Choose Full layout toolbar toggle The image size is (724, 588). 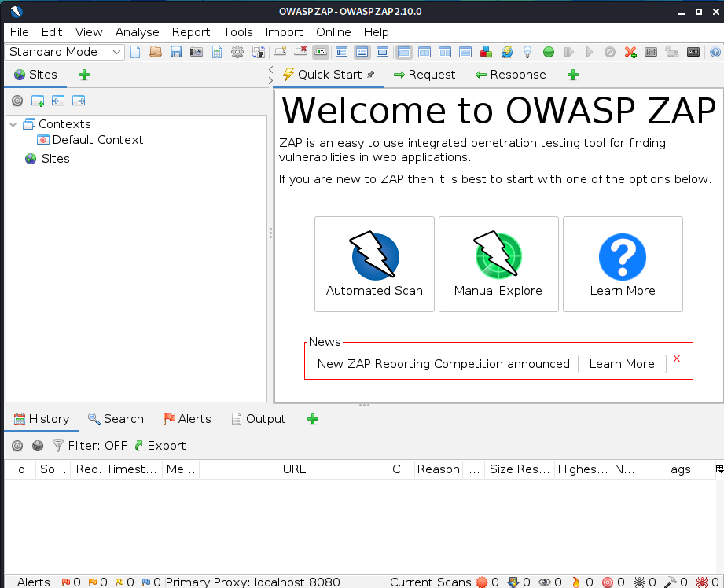click(x=382, y=52)
